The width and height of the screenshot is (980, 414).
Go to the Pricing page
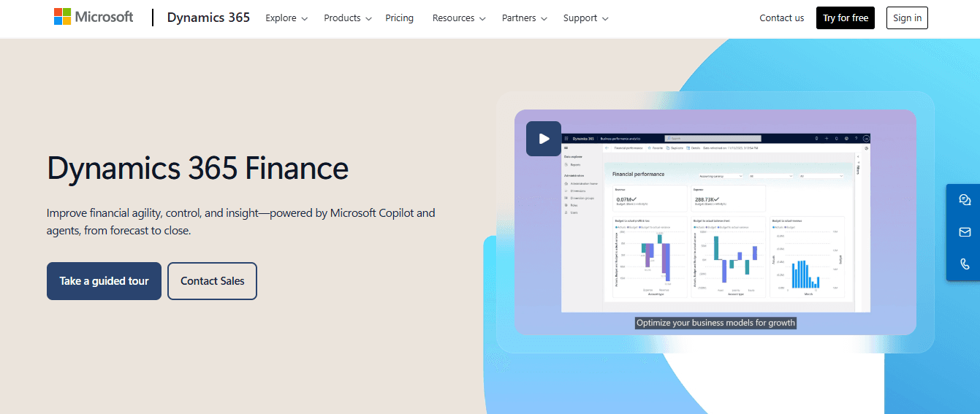tap(399, 18)
